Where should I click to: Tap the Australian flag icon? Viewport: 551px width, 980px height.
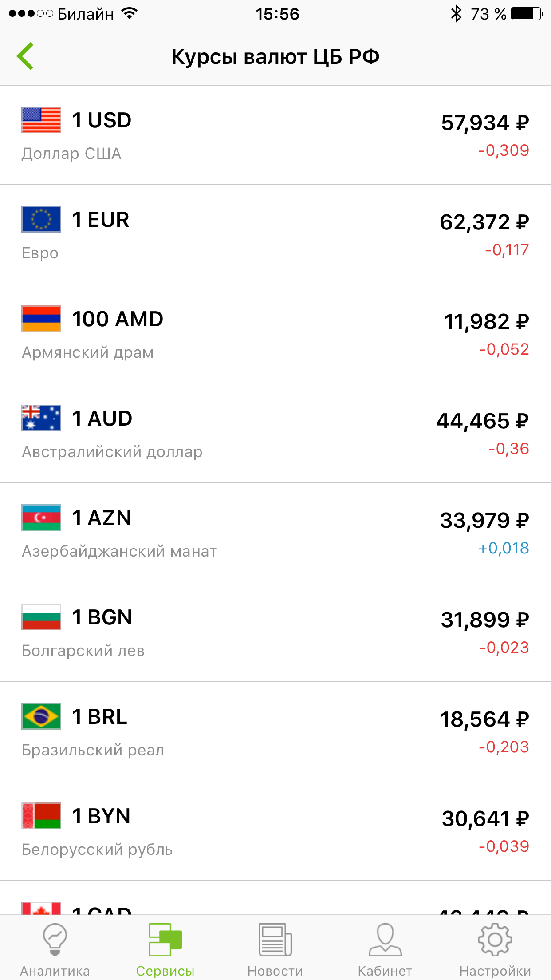41,418
